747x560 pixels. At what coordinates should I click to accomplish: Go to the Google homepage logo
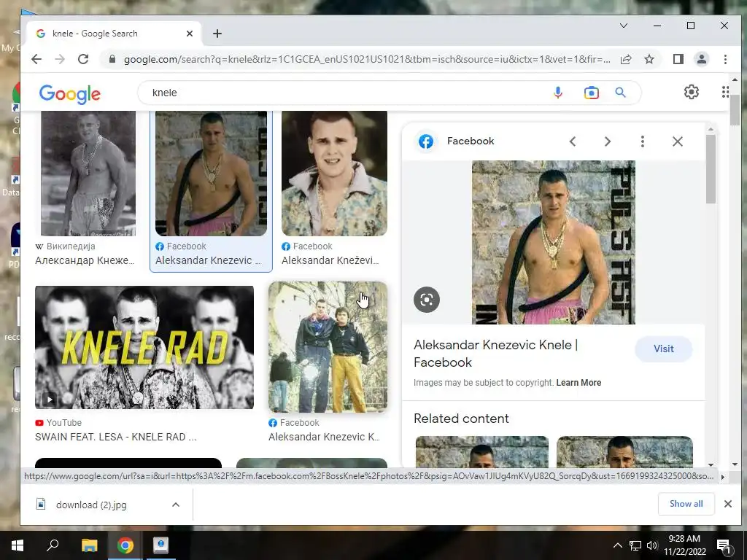point(69,94)
